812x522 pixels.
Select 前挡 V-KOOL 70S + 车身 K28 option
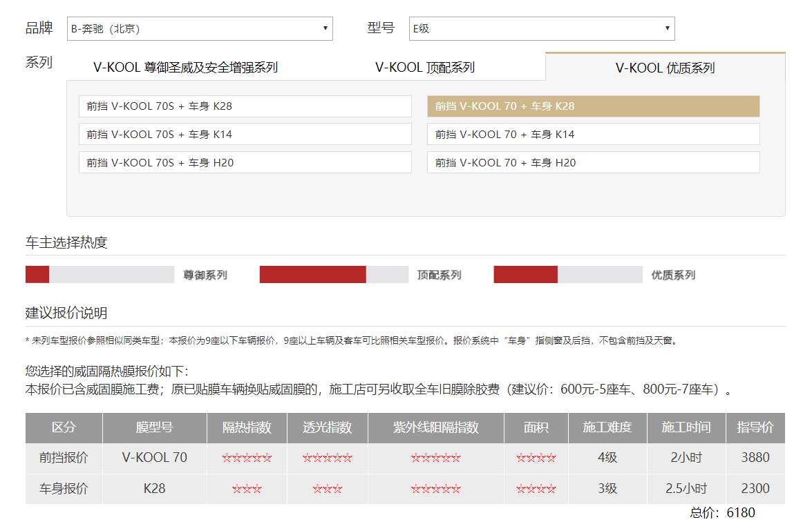coord(245,106)
